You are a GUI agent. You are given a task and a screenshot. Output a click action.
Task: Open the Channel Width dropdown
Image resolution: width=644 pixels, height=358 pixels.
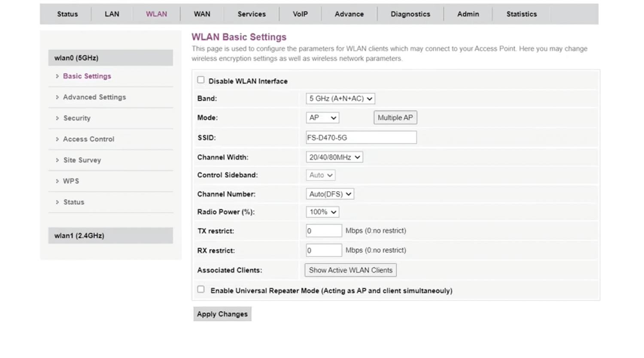[x=334, y=158]
